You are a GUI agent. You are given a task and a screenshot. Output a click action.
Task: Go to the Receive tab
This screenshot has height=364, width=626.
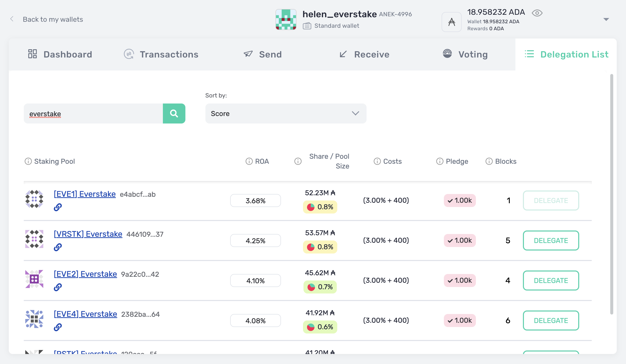364,54
